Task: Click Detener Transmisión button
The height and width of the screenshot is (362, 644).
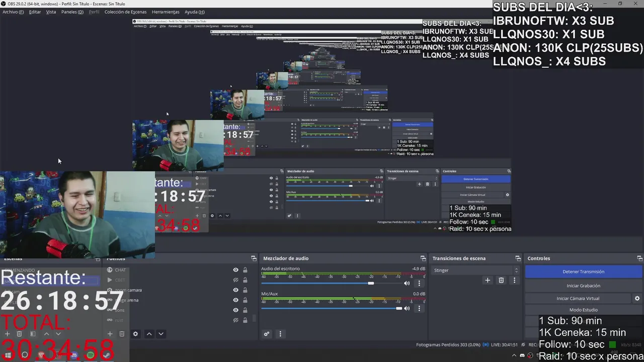Action: (584, 271)
